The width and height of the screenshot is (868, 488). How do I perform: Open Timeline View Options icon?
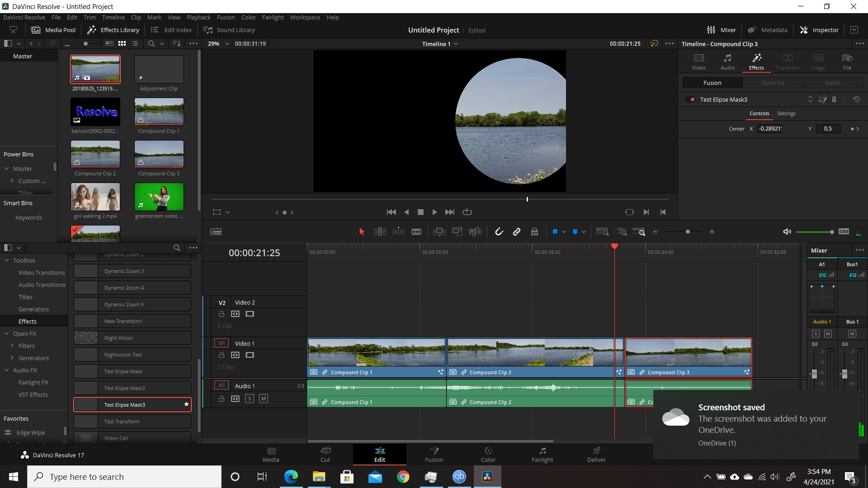216,232
